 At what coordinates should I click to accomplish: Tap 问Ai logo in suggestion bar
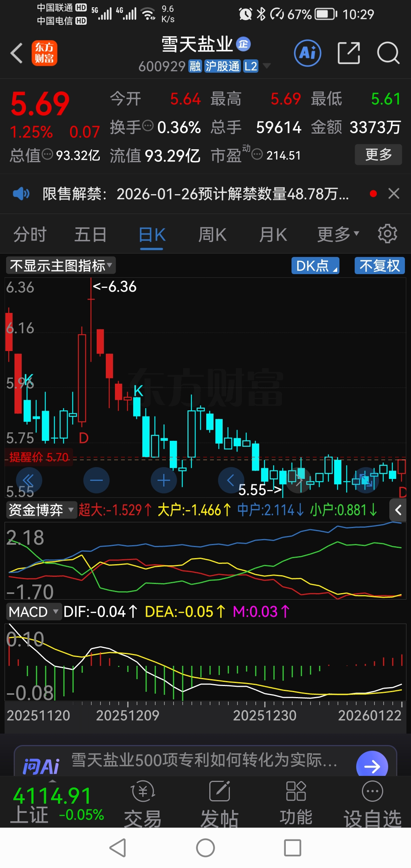click(41, 766)
